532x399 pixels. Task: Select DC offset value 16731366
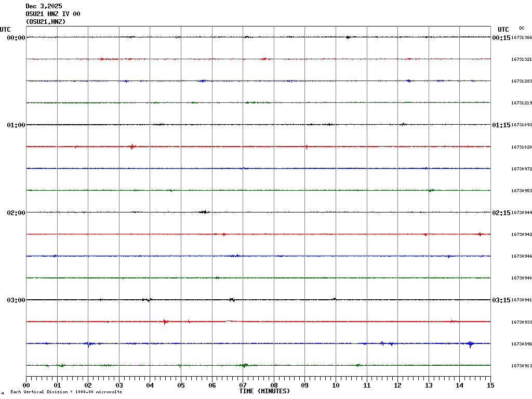(521, 38)
